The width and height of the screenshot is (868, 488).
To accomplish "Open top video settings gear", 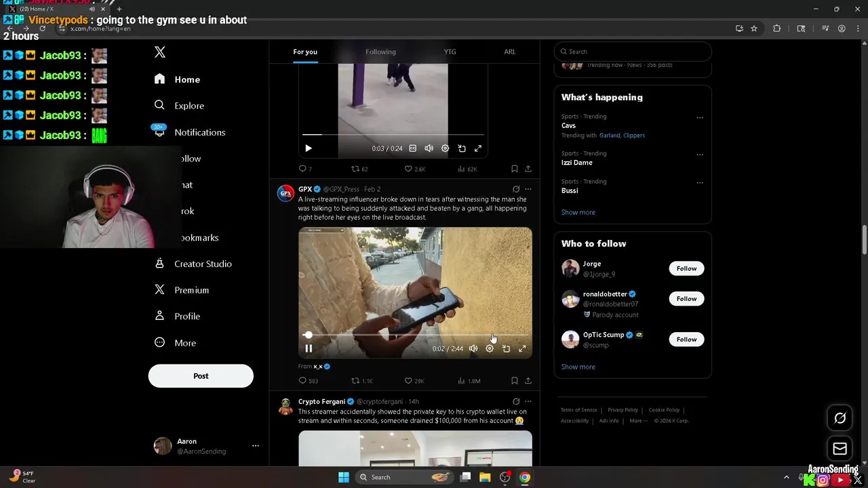I will click(x=446, y=148).
